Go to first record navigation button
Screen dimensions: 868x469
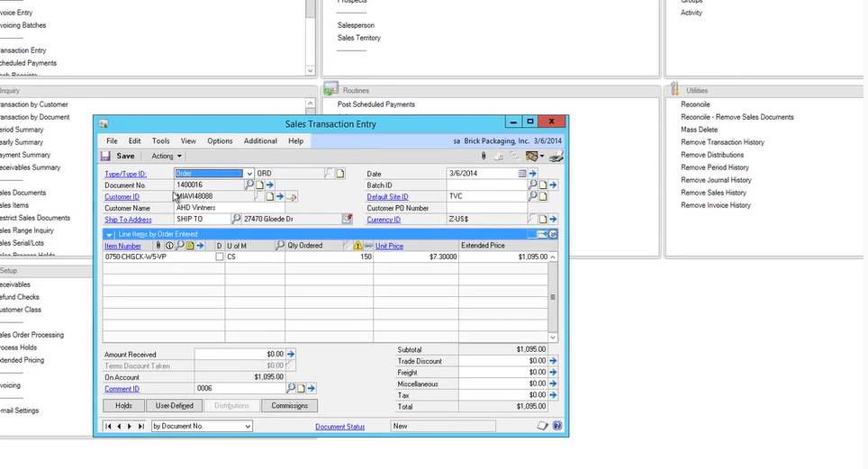108,426
